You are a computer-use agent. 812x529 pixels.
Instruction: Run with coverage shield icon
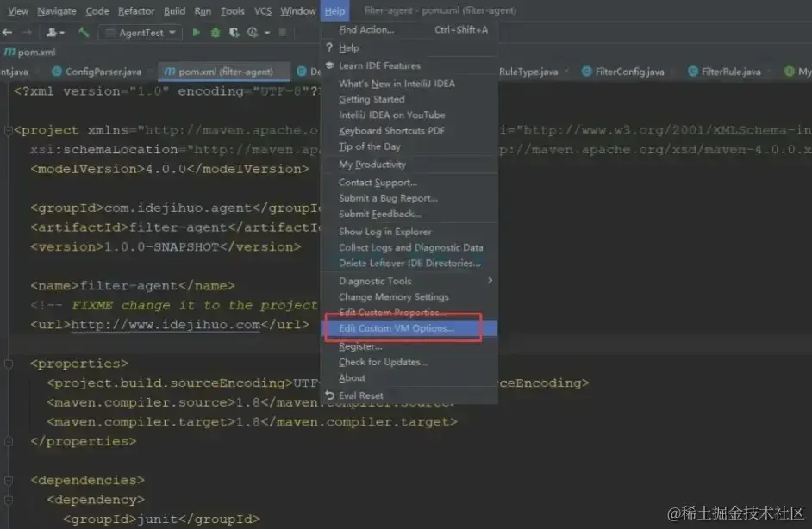pos(234,33)
